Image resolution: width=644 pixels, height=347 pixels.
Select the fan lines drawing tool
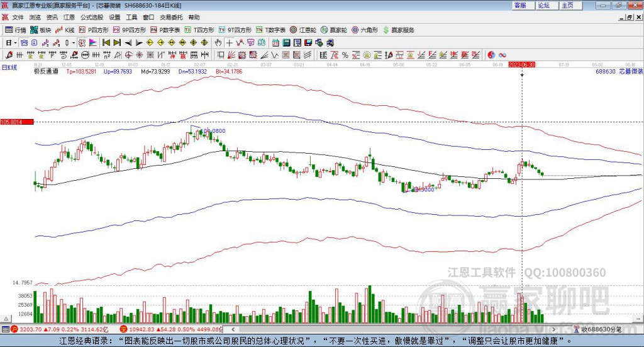231,55
